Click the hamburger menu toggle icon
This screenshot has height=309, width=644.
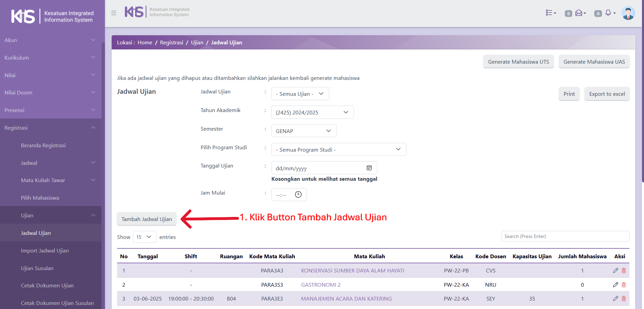[114, 13]
